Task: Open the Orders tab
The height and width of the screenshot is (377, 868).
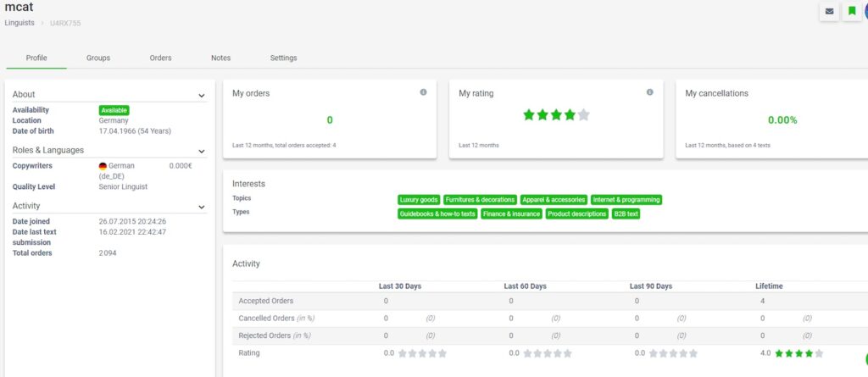Action: [160, 58]
